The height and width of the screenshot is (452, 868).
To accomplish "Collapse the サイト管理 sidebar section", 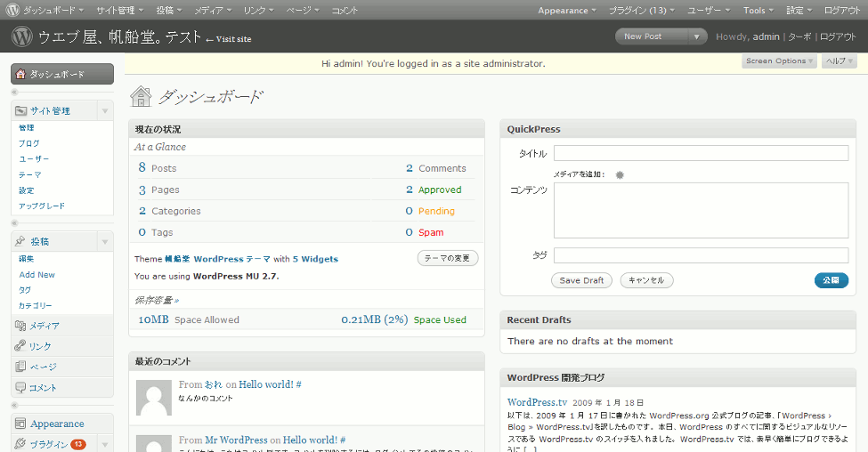I will (x=105, y=111).
